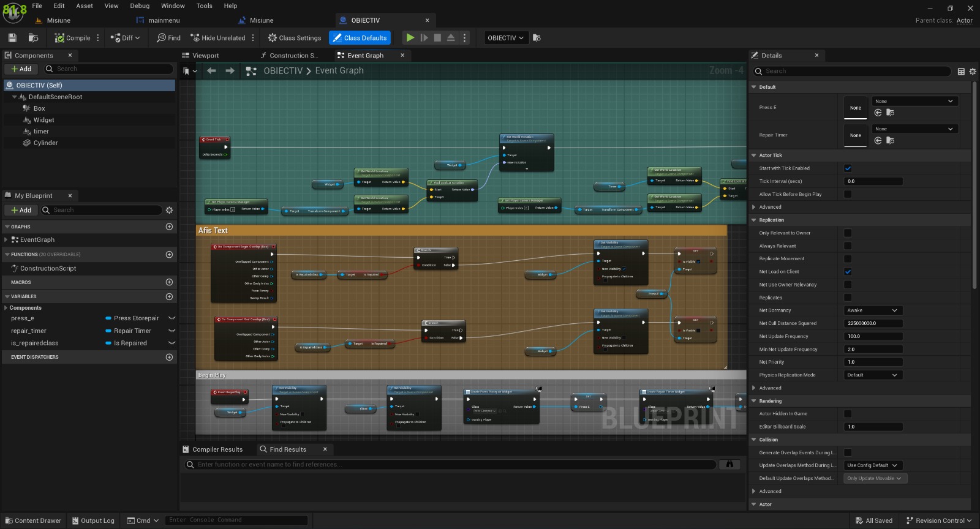
Task: Click Add in the Components panel
Action: pos(21,69)
